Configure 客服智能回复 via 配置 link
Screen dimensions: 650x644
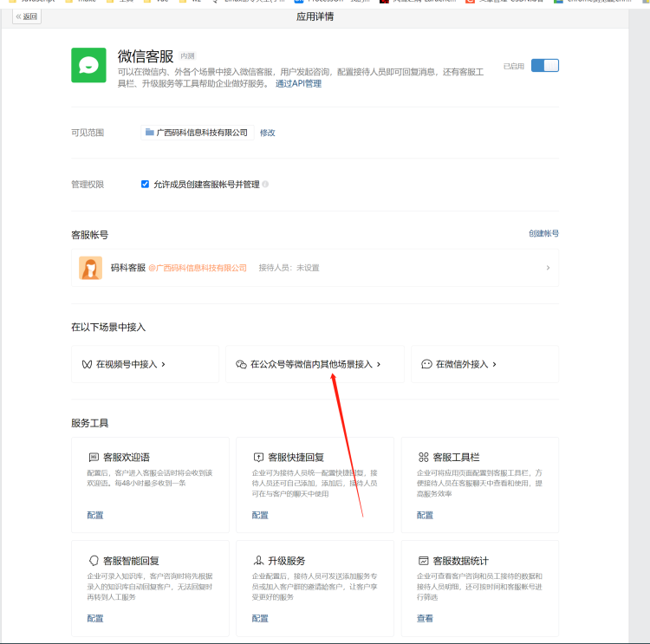(95, 618)
